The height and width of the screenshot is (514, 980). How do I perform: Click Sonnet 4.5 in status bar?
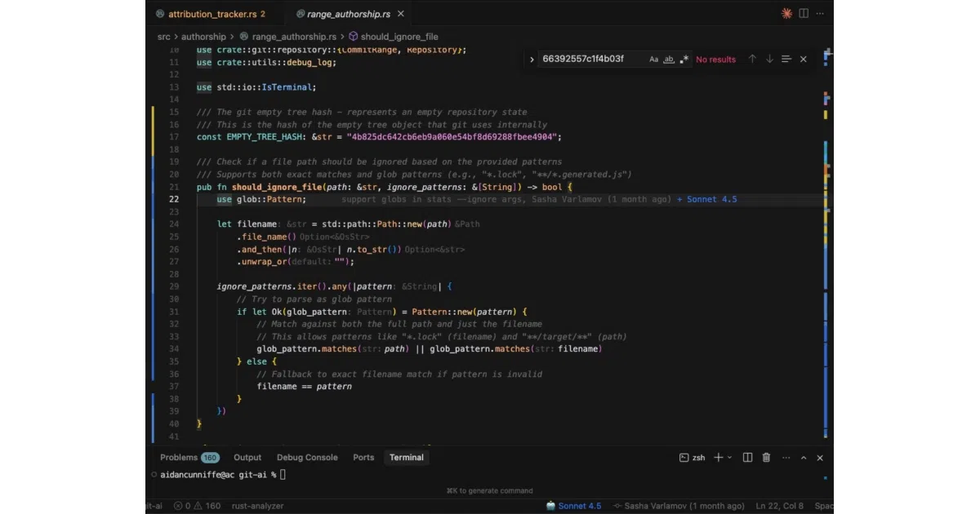coord(573,506)
